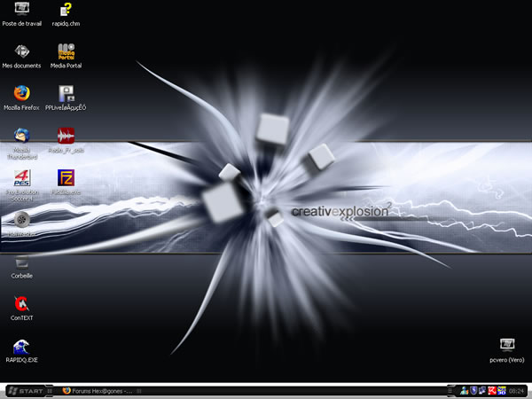The width and height of the screenshot is (532, 399).
Task: Switch to the Forums Hex@gones Firefox window
Action: click(x=98, y=390)
